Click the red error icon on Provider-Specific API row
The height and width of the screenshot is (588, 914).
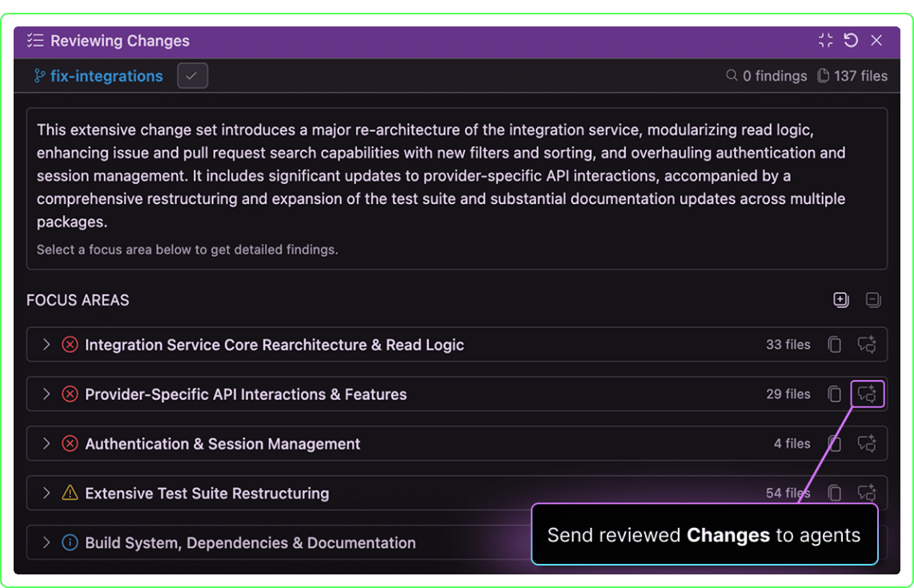(70, 394)
